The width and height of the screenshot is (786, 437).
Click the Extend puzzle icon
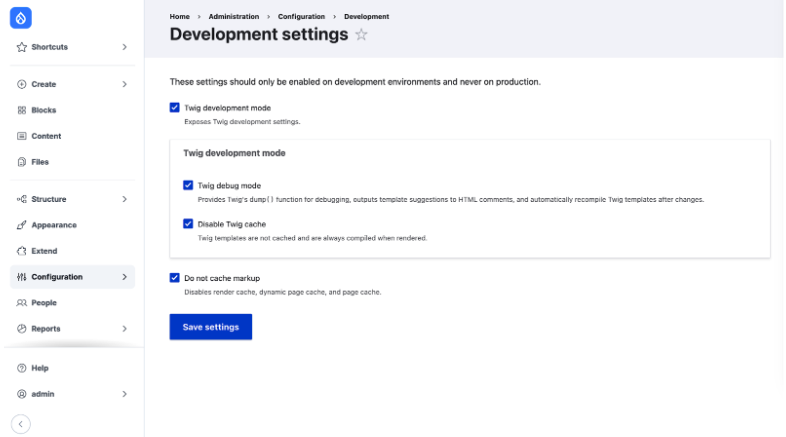pos(22,251)
